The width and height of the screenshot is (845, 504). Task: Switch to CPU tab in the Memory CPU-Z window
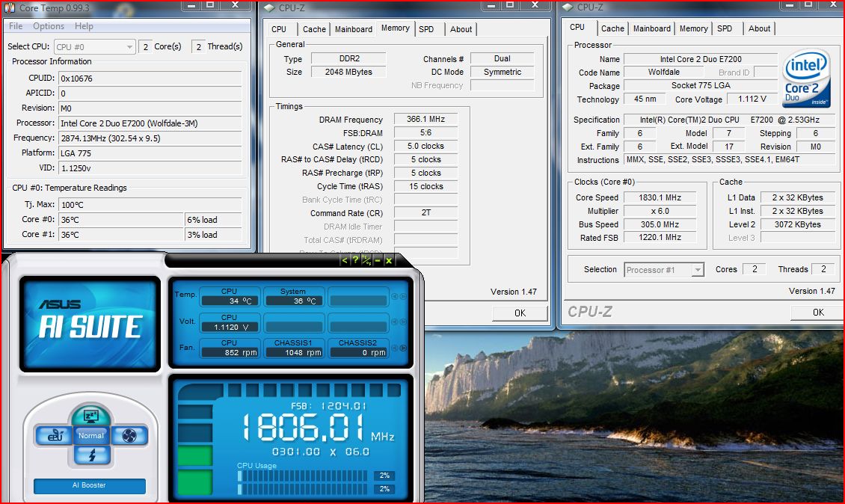(279, 29)
